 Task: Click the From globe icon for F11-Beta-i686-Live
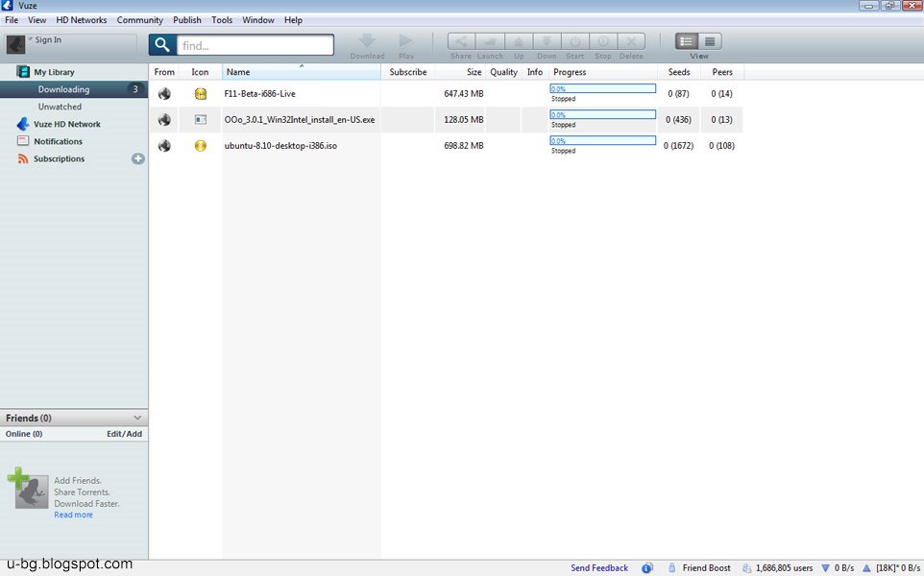point(164,94)
